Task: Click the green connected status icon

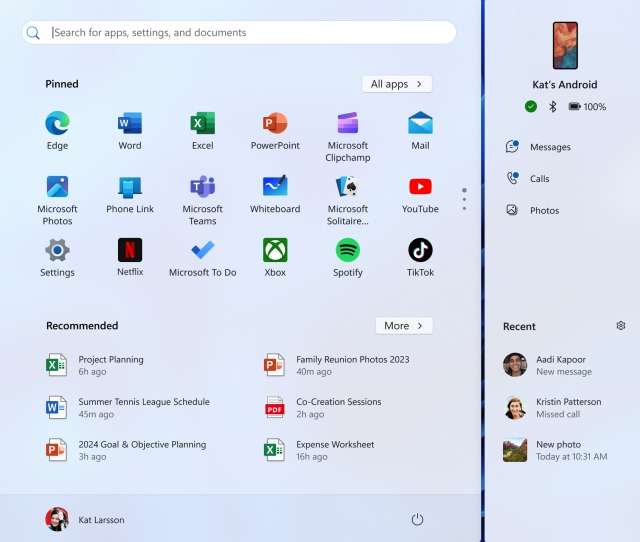Action: (x=531, y=107)
